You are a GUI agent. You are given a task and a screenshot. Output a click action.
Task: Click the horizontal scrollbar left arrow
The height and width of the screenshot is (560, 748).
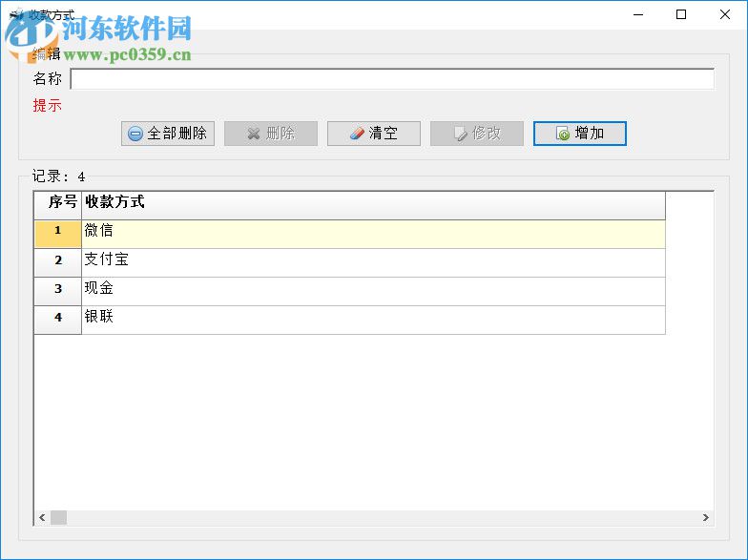point(42,517)
